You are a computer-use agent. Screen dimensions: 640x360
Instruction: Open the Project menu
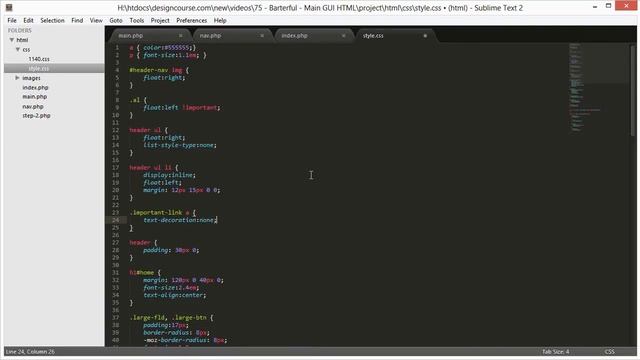tap(160, 20)
